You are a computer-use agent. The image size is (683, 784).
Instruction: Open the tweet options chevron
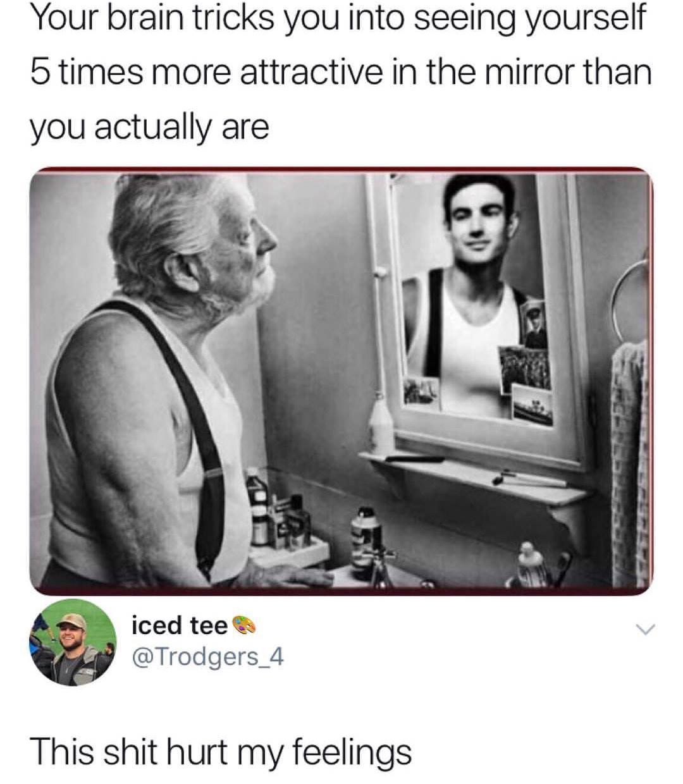point(644,628)
